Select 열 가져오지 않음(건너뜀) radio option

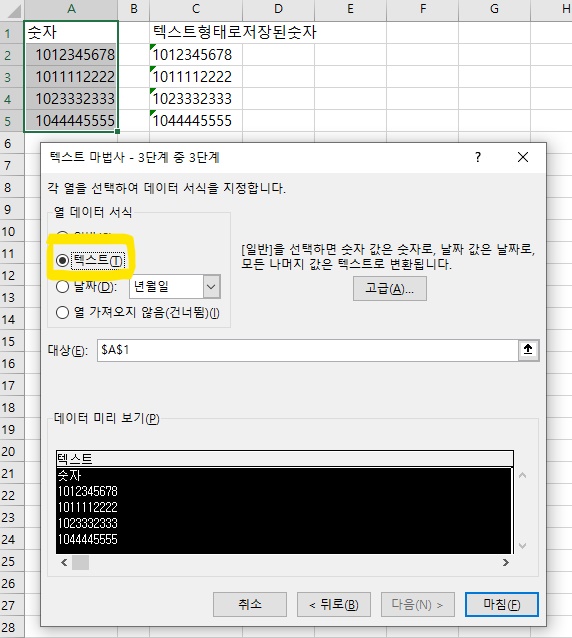pos(62,312)
